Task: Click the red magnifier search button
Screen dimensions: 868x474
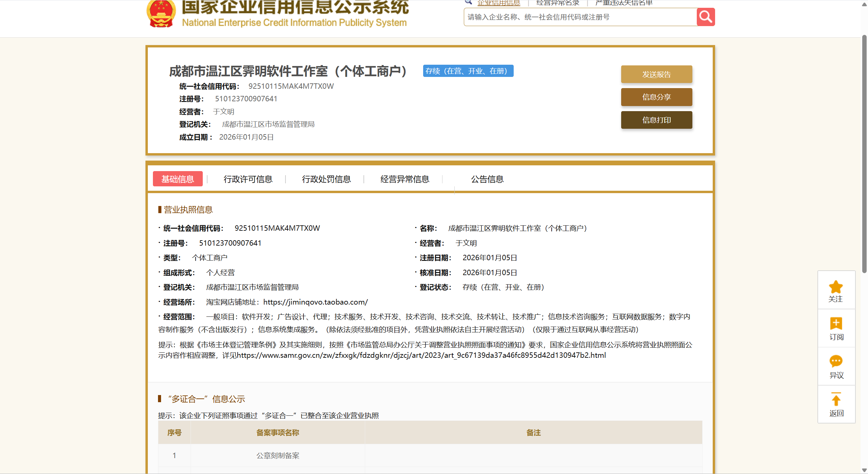Action: [706, 17]
